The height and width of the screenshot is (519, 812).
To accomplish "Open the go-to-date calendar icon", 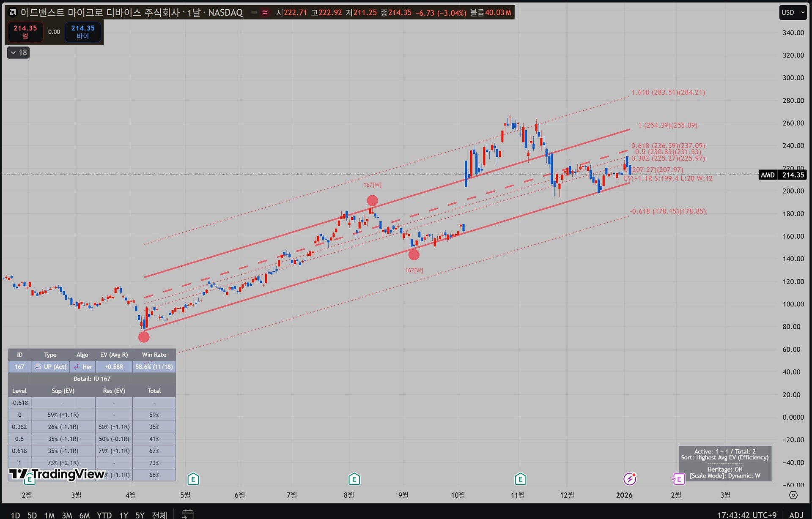I will point(187,514).
